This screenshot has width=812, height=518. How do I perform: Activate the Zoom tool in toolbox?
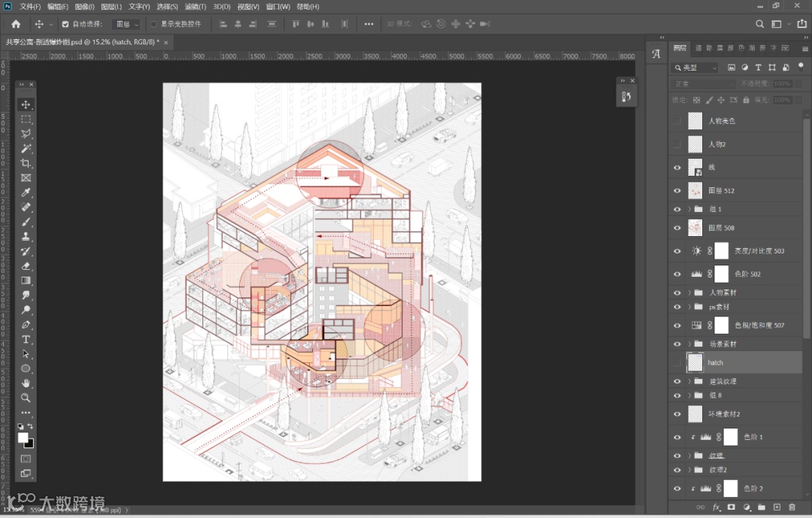click(x=26, y=398)
